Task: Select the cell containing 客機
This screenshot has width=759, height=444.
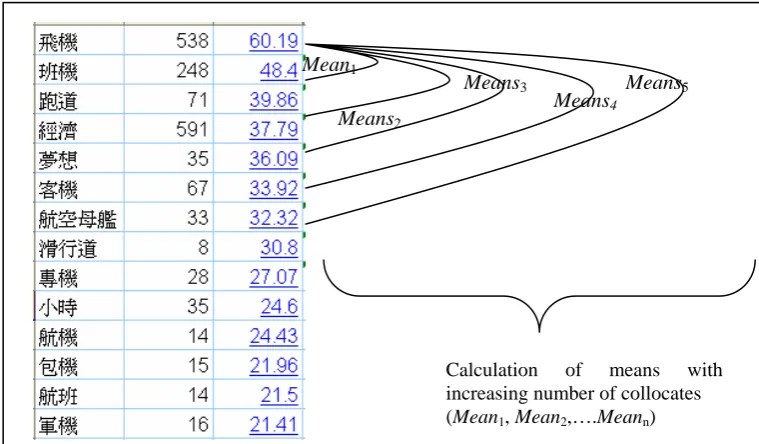Action: (79, 188)
